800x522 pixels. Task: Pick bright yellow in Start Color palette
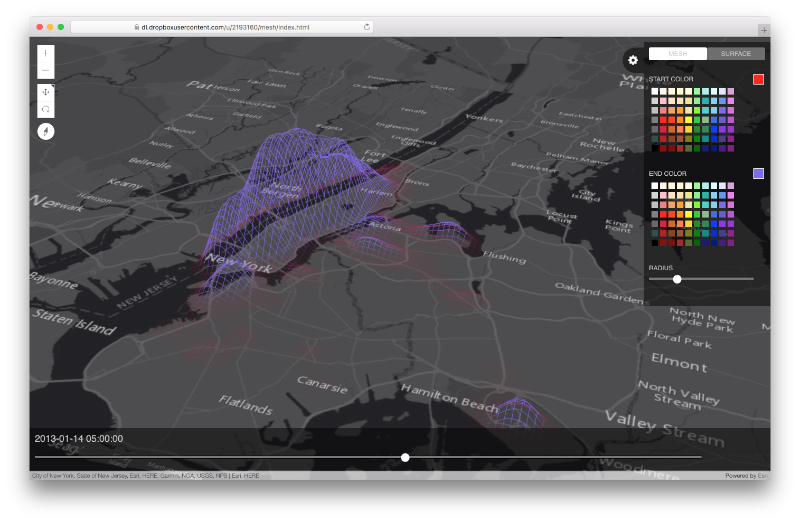coord(688,120)
